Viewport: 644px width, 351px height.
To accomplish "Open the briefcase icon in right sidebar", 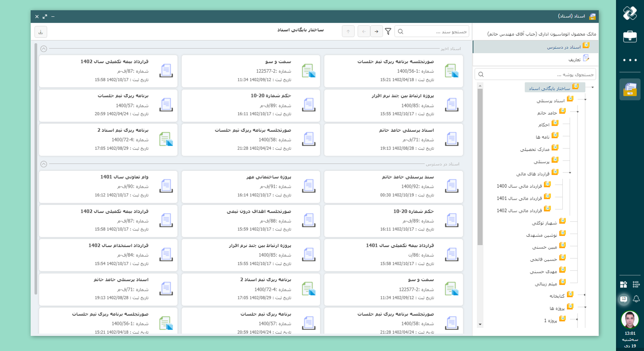I will pos(630,37).
